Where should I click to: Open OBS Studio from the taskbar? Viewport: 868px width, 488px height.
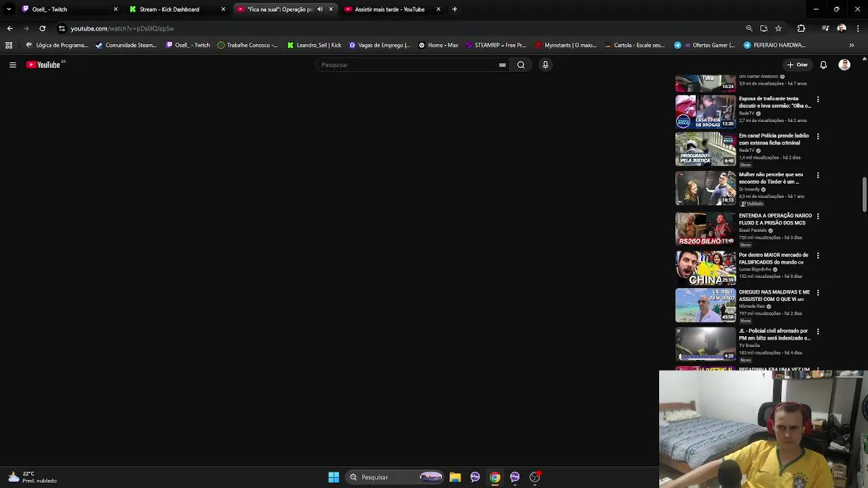[534, 477]
